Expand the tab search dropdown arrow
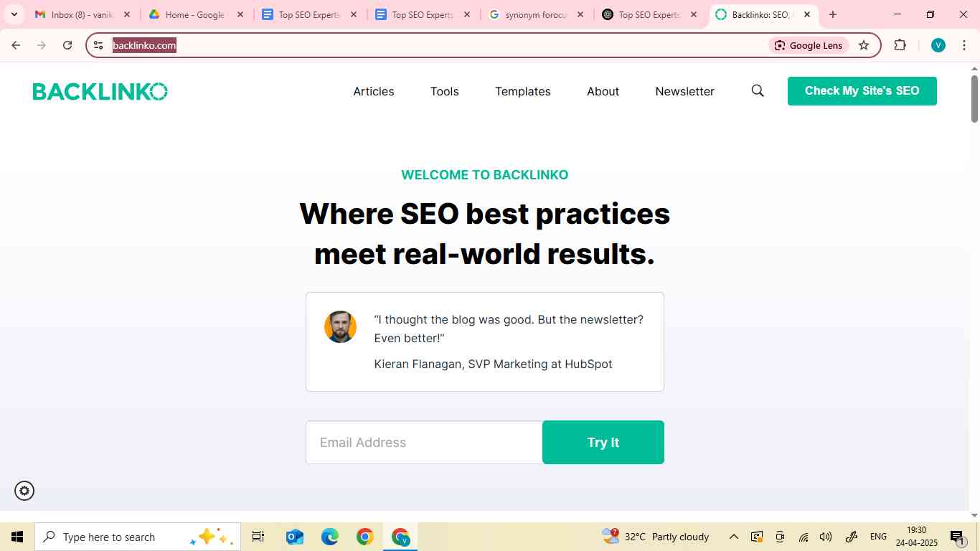Image resolution: width=980 pixels, height=551 pixels. click(x=14, y=14)
